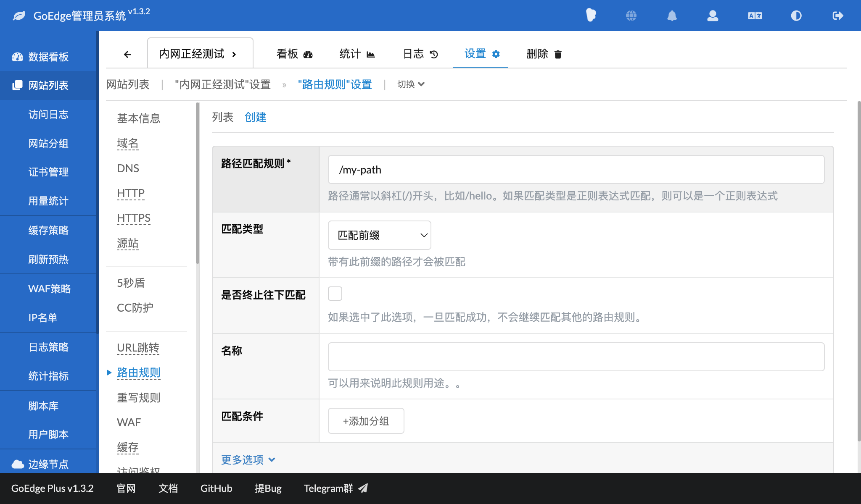Switch to 列表 sub-tab

[222, 117]
